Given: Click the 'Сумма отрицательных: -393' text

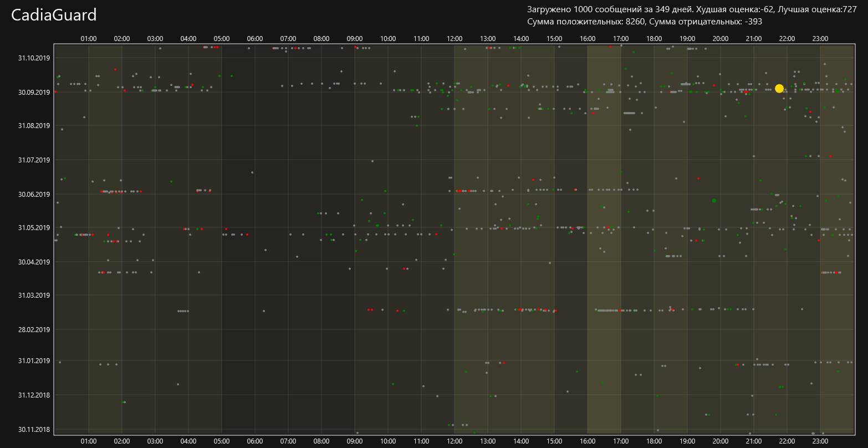Looking at the screenshot, I should pos(705,22).
